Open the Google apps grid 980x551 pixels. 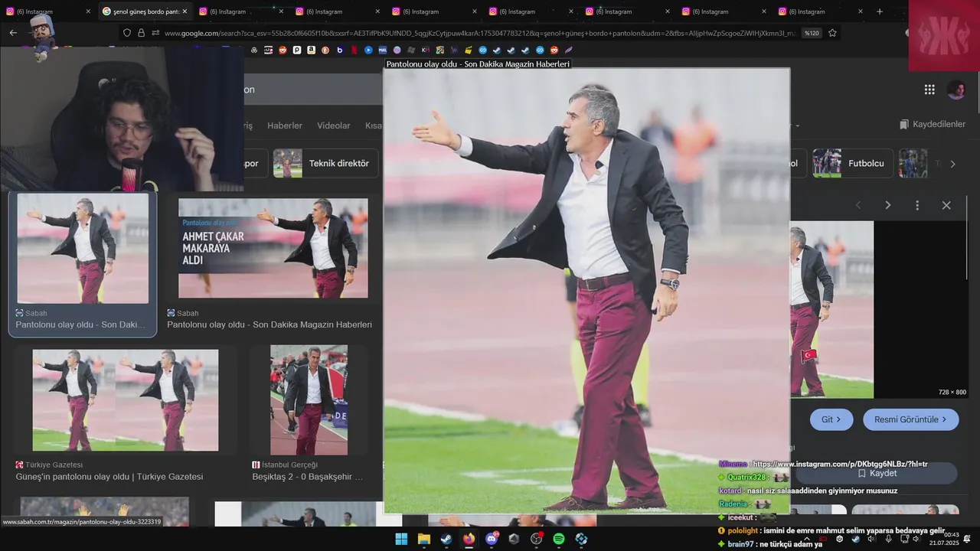click(x=929, y=90)
